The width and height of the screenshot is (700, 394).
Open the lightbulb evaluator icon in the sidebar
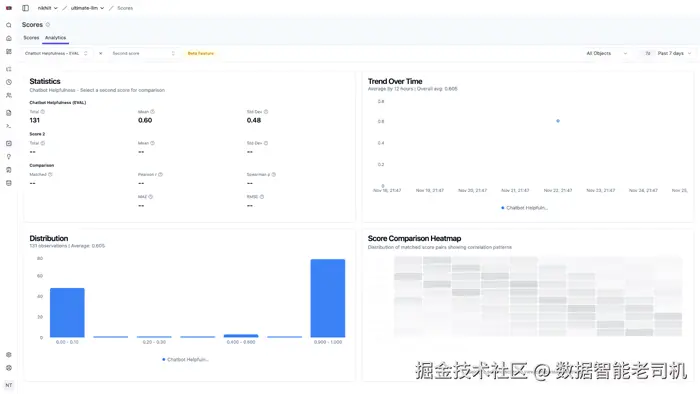click(8, 157)
